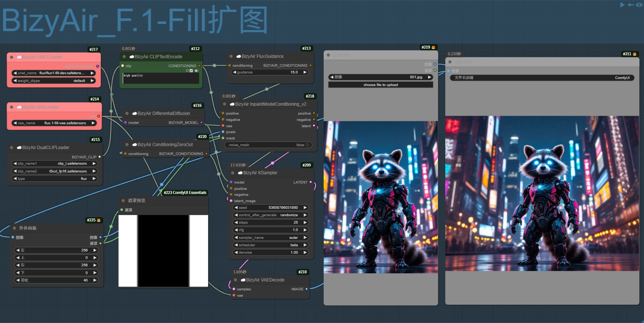Open the scheduler beta selector
The height and width of the screenshot is (323, 644).
point(271,245)
